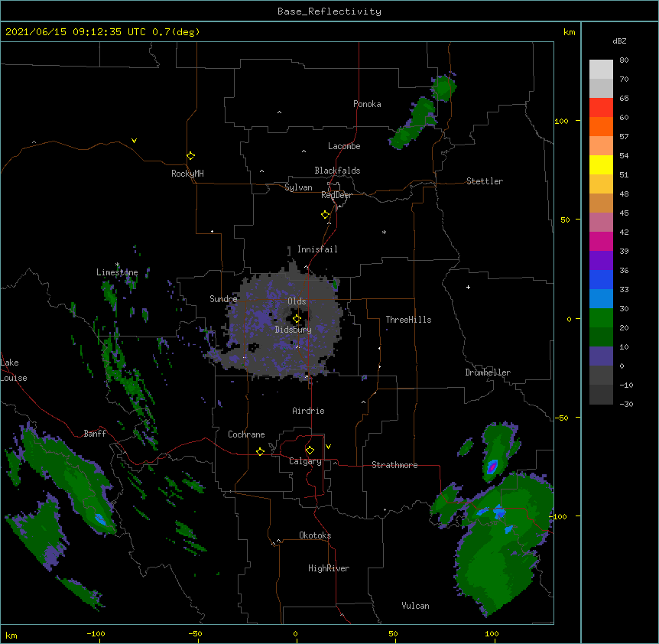Click the Limestone label
659x644 pixels.
tap(117, 272)
